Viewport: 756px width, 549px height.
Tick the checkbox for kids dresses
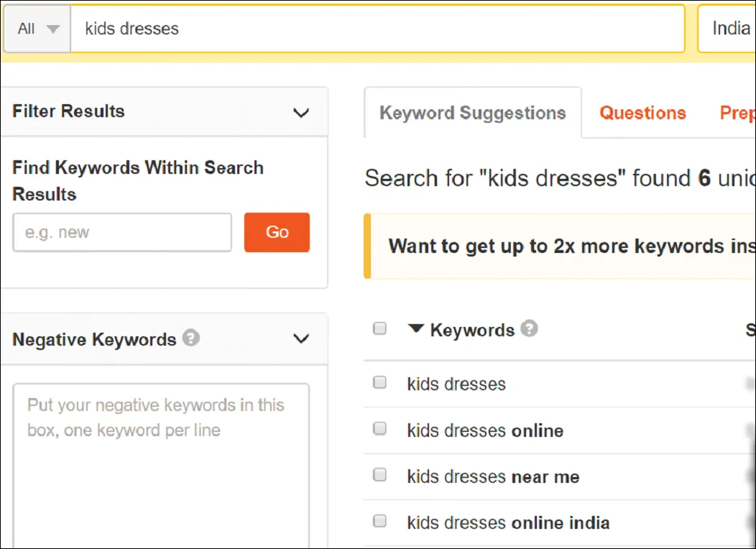pos(379,382)
